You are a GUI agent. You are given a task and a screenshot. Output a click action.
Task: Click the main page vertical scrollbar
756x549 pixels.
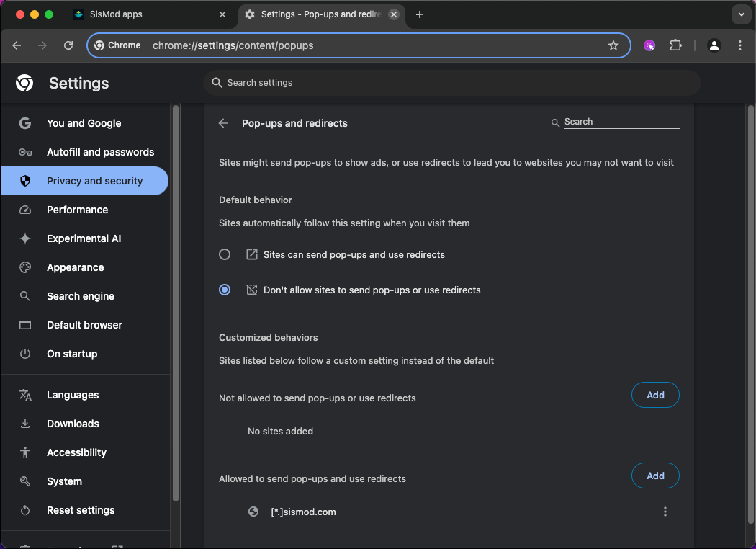pyautogui.click(x=750, y=313)
